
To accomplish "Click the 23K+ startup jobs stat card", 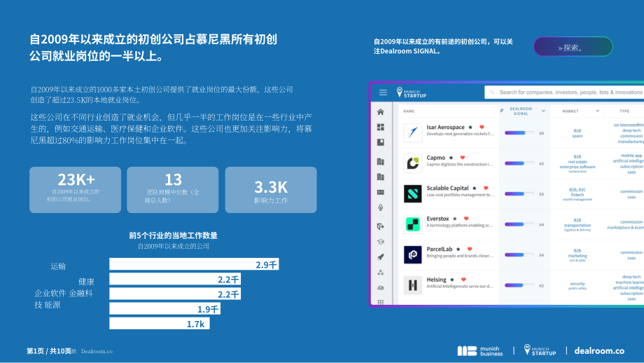I will click(x=75, y=190).
